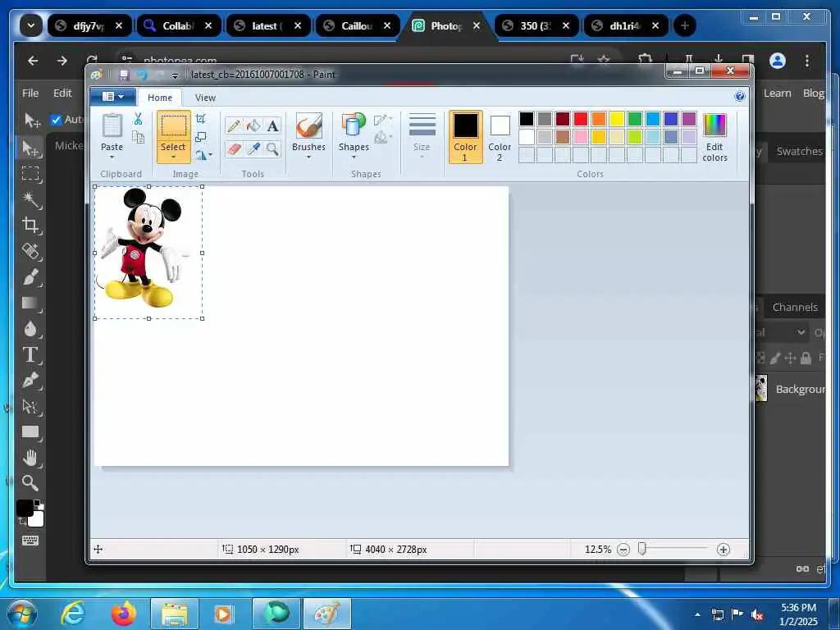This screenshot has width=840, height=630.
Task: Select the Zoom tool in Photopea toolbar
Action: 30,483
